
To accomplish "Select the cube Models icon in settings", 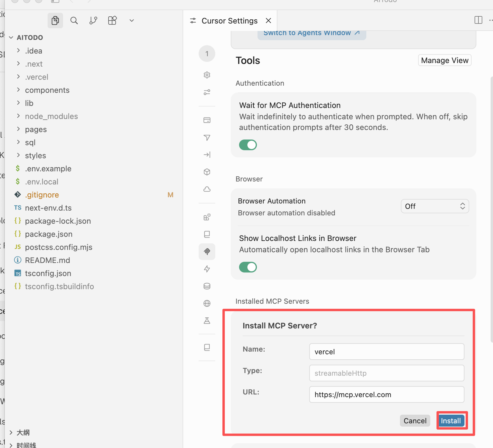I will coord(207,172).
